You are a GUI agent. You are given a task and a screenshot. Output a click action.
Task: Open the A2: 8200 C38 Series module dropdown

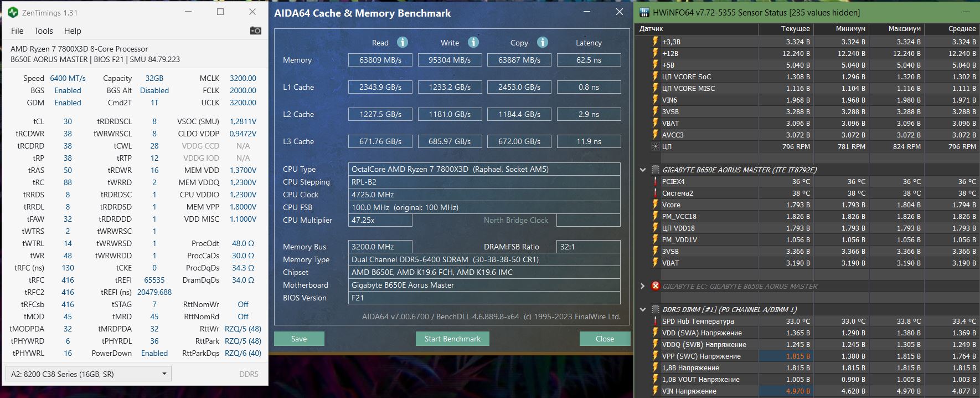88,374
